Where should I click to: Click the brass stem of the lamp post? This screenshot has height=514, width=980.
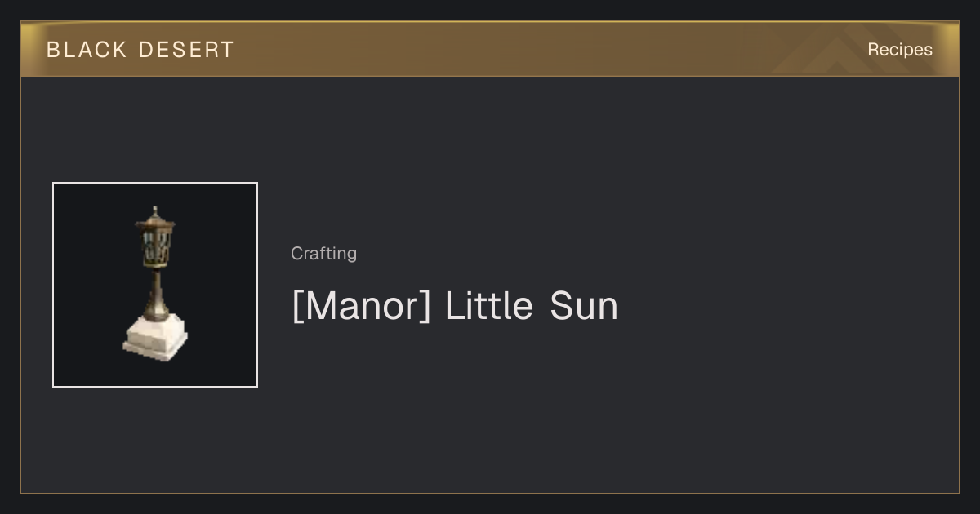pos(154,292)
